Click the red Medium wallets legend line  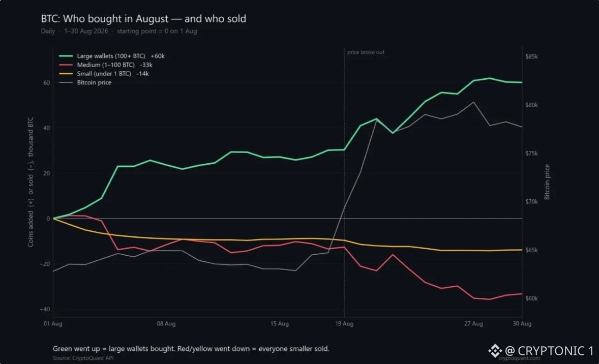click(66, 65)
